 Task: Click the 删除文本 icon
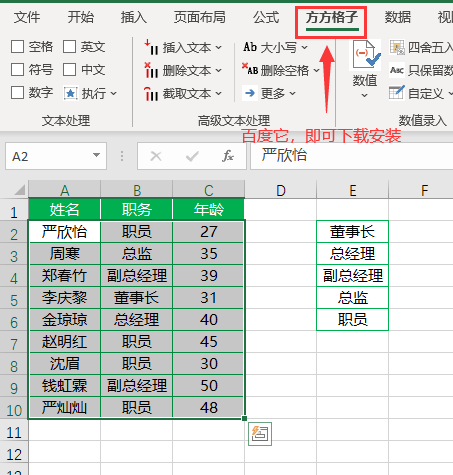pyautogui.click(x=151, y=70)
